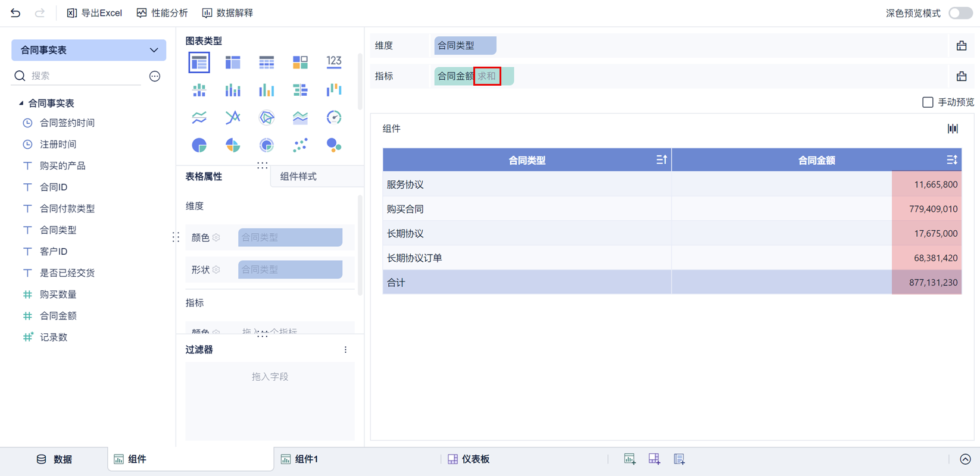Choose the comparison bar chart type

300,90
